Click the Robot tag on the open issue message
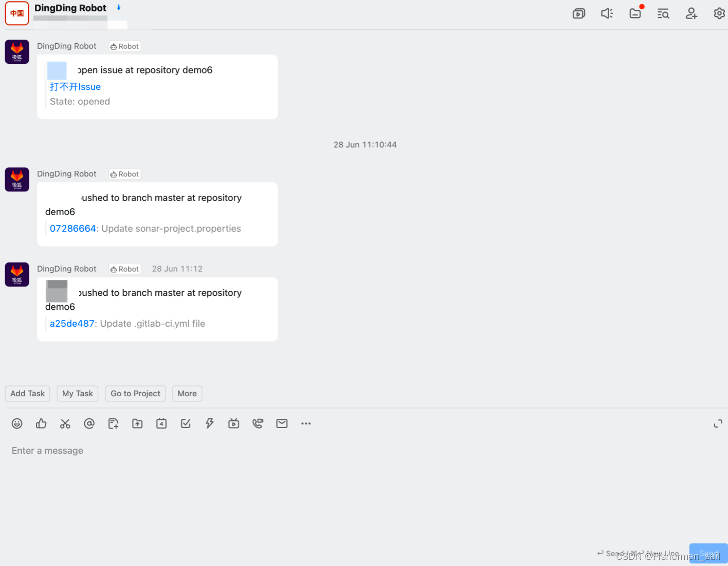728x566 pixels. coord(125,46)
